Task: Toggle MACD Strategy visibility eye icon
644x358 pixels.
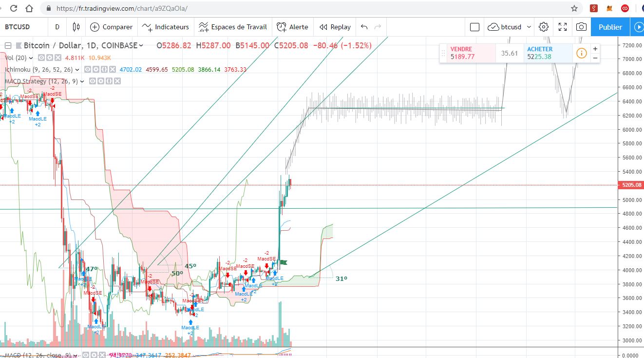Action: (93, 81)
